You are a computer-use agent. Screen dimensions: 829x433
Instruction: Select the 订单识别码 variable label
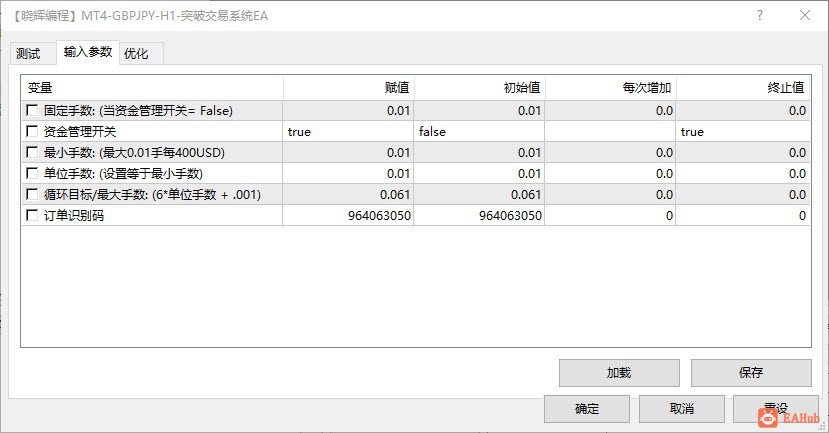[x=74, y=216]
